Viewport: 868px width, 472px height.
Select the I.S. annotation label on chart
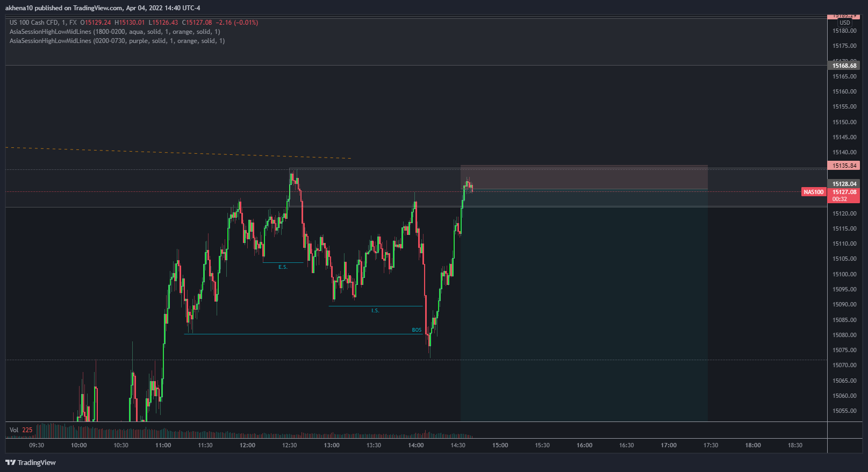tap(375, 311)
